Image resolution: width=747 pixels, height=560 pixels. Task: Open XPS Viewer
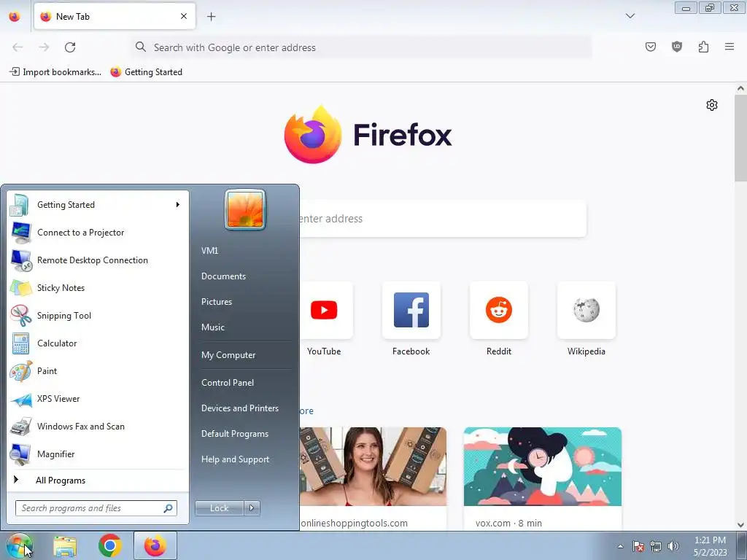97,399
